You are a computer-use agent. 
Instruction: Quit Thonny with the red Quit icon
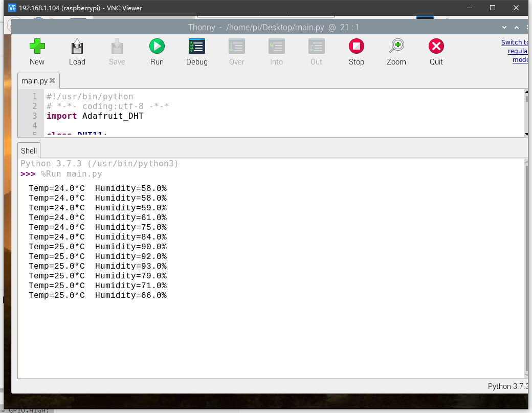[x=436, y=47]
